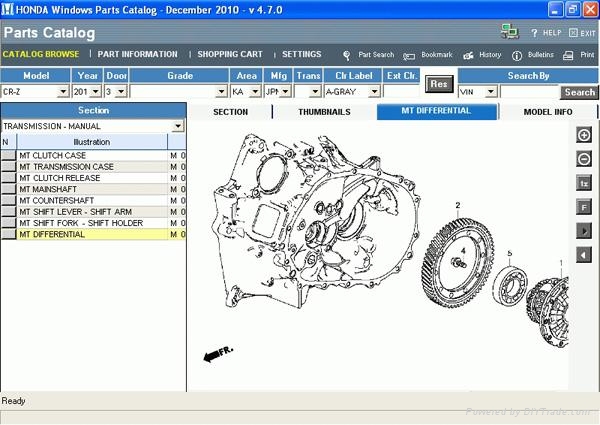Open Part Search tool
The height and width of the screenshot is (425, 600).
coord(368,55)
